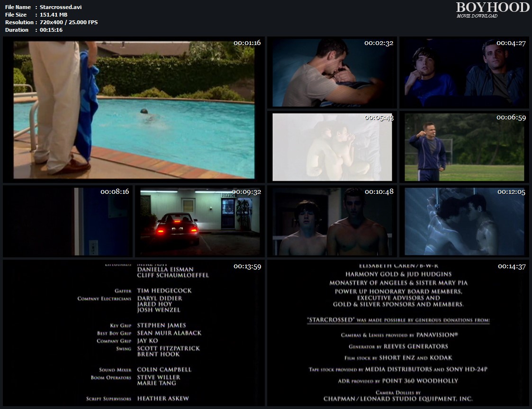Click the theater seats thumbnail at 00:04:27
532x409 pixels.
point(464,72)
